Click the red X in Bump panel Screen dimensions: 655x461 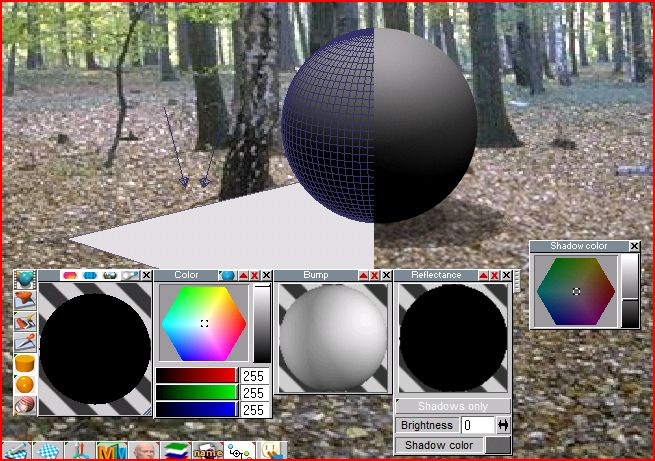[x=375, y=276]
